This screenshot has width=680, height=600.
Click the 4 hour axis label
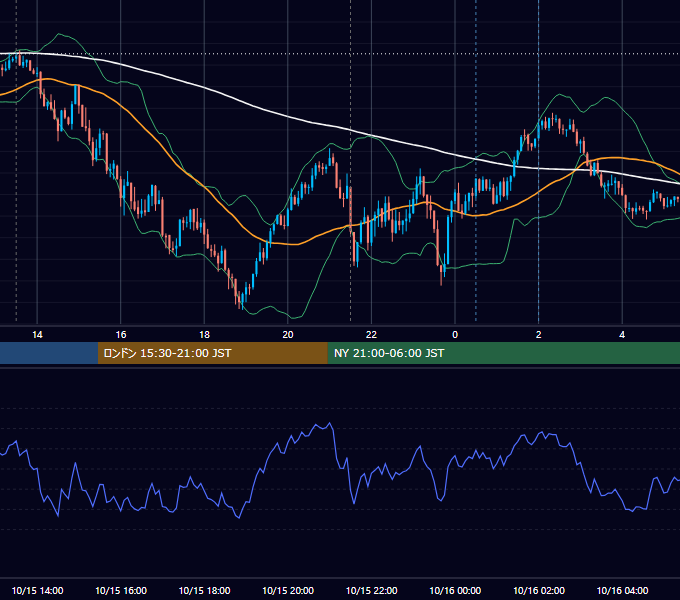pos(622,335)
